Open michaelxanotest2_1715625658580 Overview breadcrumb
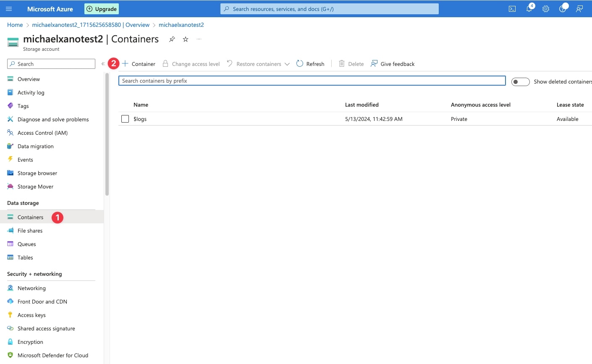Image resolution: width=592 pixels, height=364 pixels. (x=91, y=25)
